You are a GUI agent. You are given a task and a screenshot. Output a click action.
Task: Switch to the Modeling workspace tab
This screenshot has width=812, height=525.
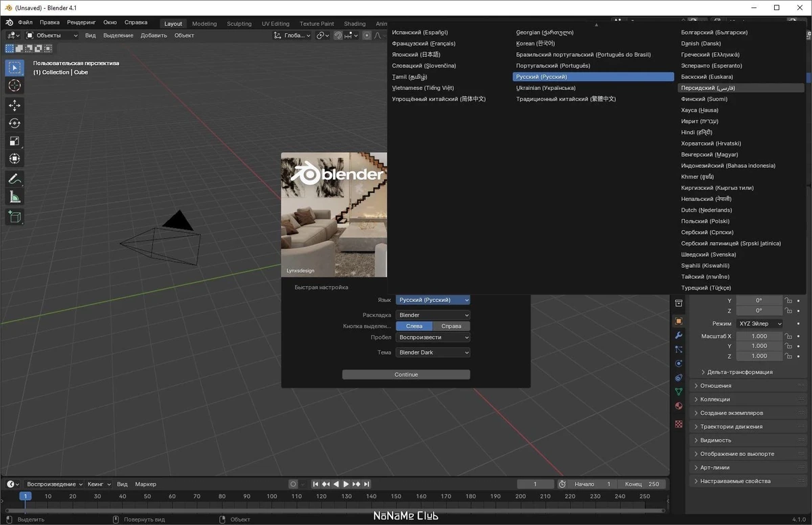point(204,24)
